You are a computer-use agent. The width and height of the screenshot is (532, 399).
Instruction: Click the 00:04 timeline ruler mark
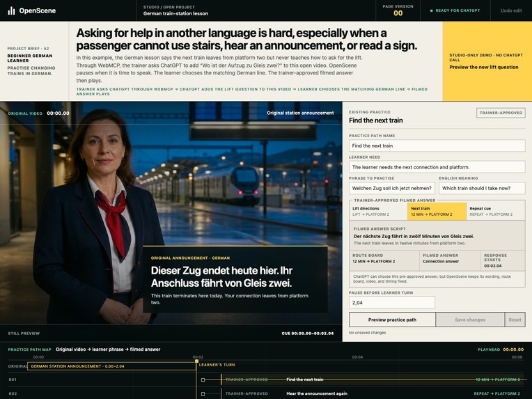357,357
